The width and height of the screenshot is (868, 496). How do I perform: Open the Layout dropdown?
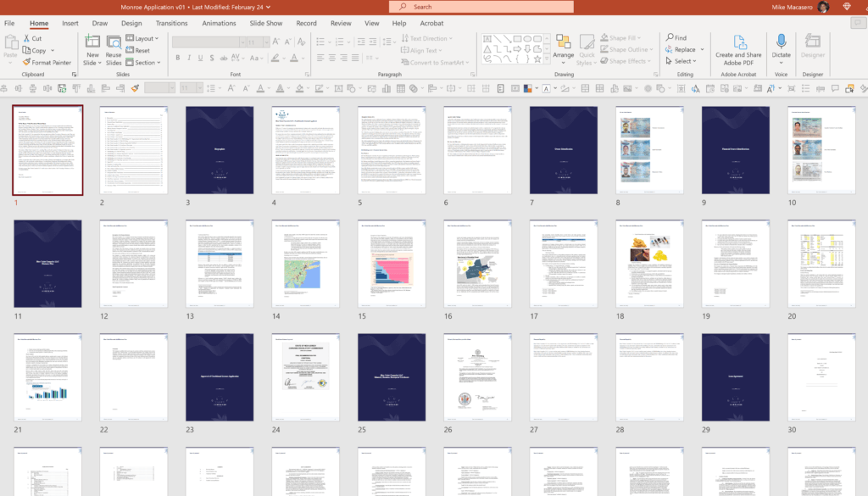pos(142,38)
